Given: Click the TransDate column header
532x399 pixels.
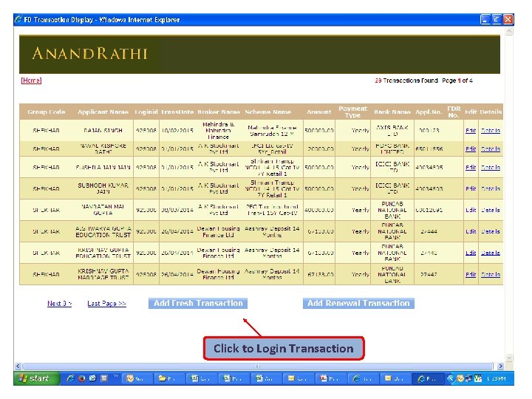Looking at the screenshot, I should [177, 112].
